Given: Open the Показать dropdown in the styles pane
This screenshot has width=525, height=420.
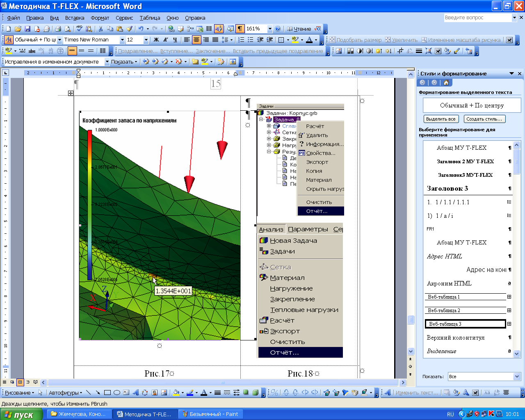Looking at the screenshot, I should coord(517,377).
